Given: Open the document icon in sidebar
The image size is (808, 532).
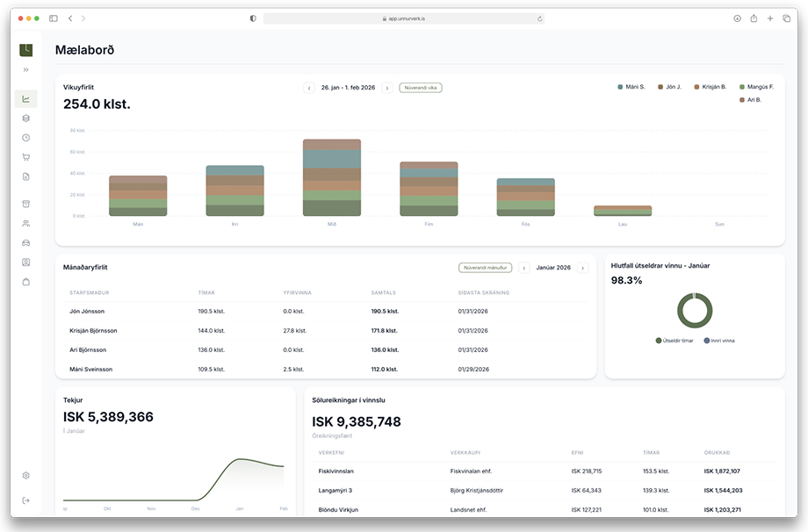Looking at the screenshot, I should tap(26, 176).
